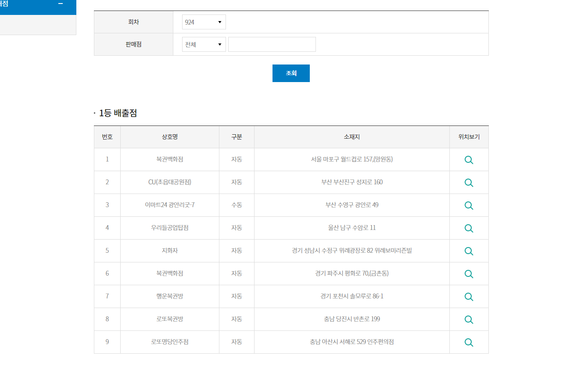Select the address 충남 당진시 반촌로 199
The width and height of the screenshot is (588, 373).
(352, 319)
